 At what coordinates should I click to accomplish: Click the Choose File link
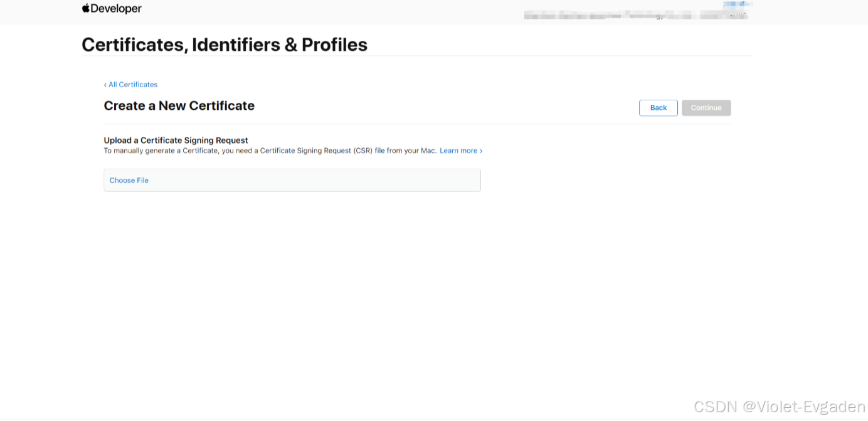pos(129,181)
